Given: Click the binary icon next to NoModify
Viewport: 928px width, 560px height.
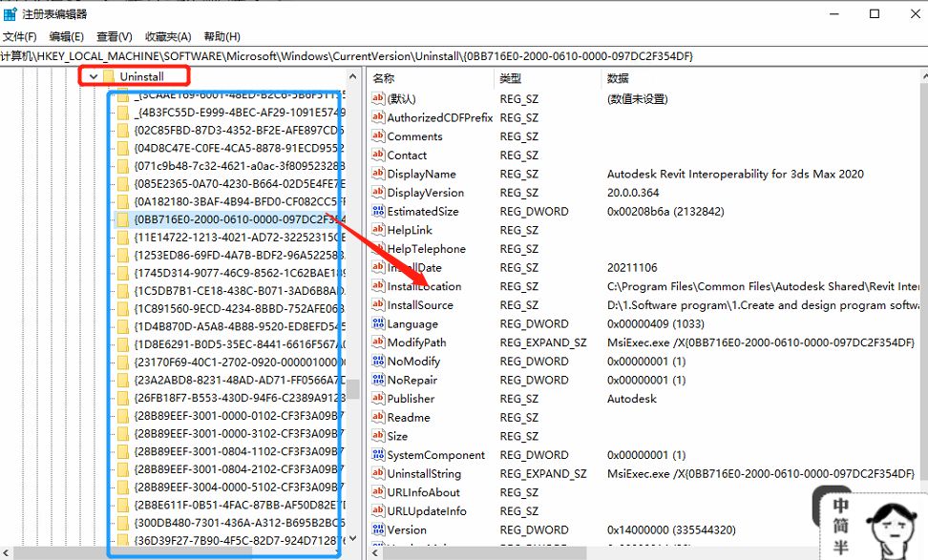Looking at the screenshot, I should (x=378, y=362).
